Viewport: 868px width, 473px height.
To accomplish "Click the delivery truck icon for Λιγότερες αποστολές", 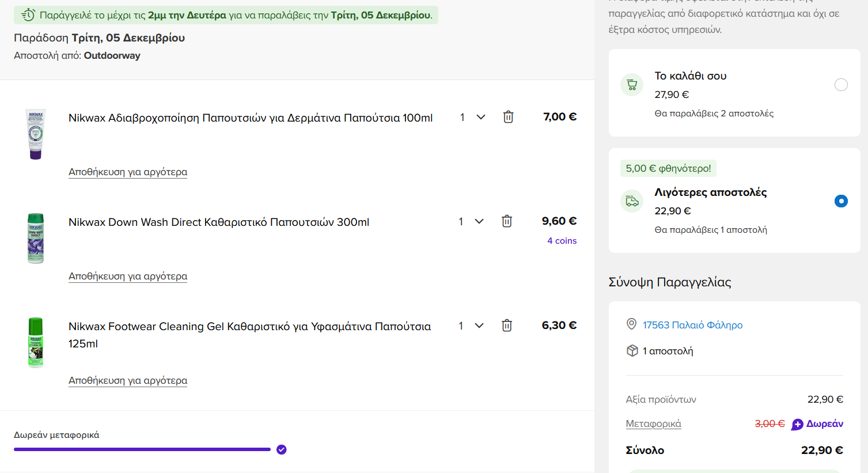I will pyautogui.click(x=632, y=201).
